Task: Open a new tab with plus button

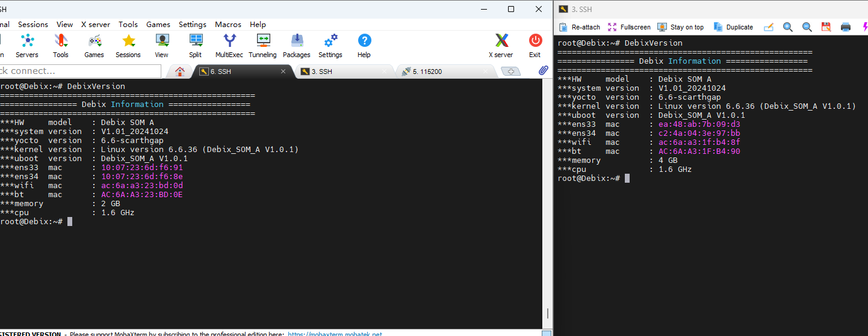Action: (510, 72)
